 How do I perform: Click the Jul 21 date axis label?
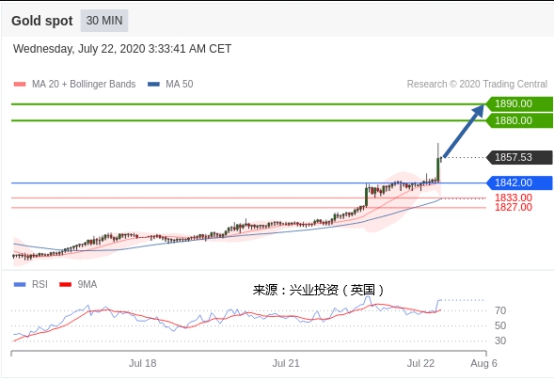pos(285,363)
